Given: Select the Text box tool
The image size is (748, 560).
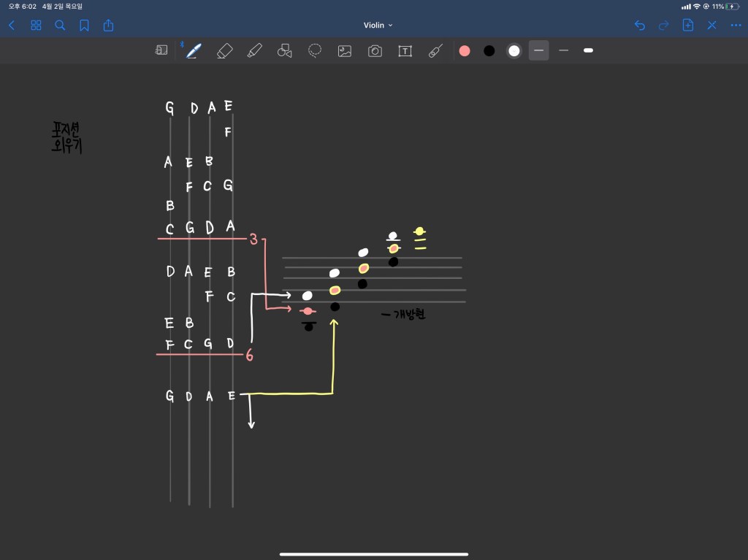Looking at the screenshot, I should [405, 50].
